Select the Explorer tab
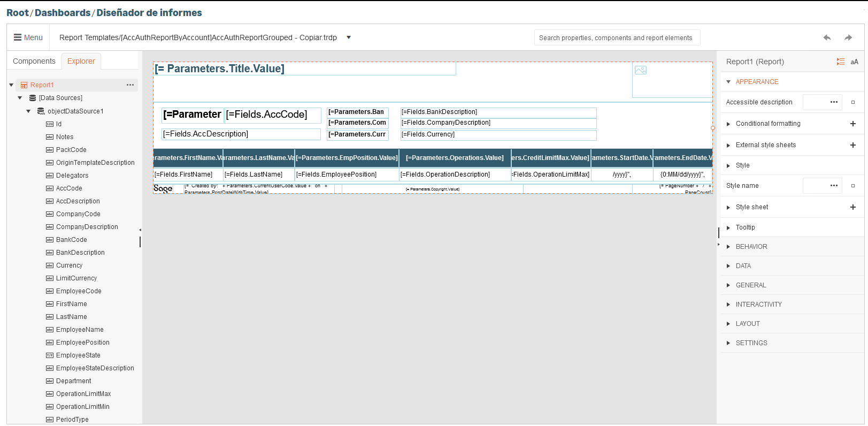This screenshot has height=426, width=868. (81, 61)
